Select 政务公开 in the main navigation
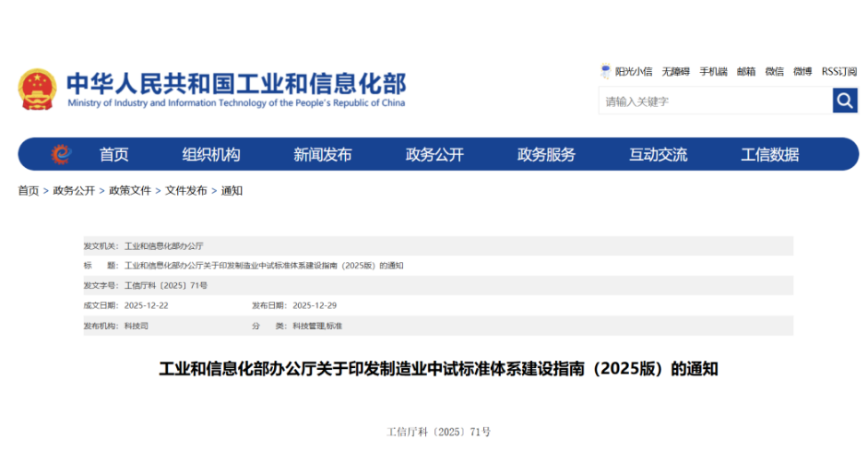868x452 pixels. click(x=434, y=155)
